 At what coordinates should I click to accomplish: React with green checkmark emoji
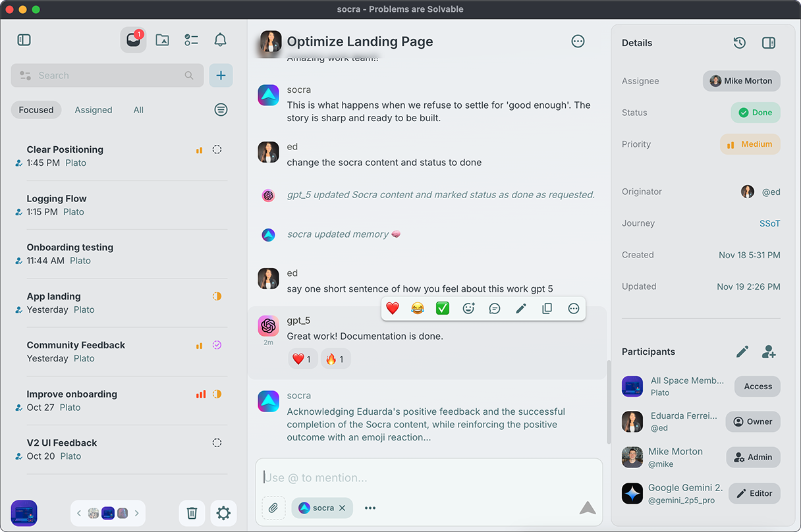point(443,308)
